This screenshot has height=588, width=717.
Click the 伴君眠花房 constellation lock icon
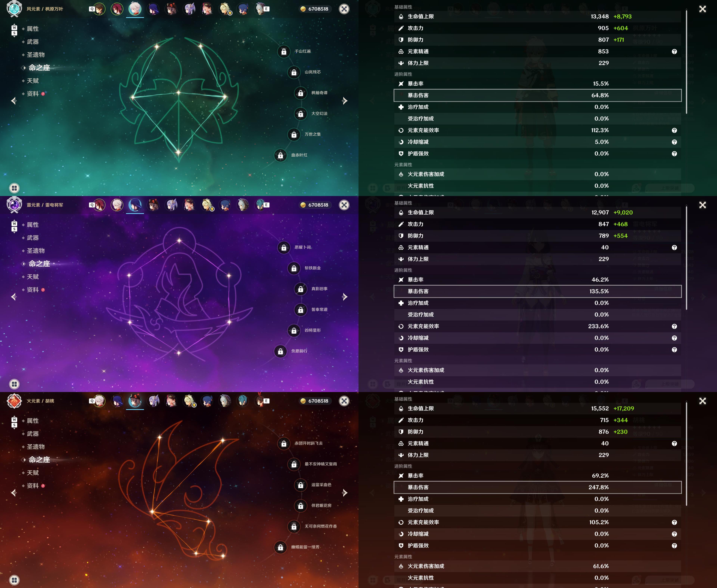coord(301,506)
